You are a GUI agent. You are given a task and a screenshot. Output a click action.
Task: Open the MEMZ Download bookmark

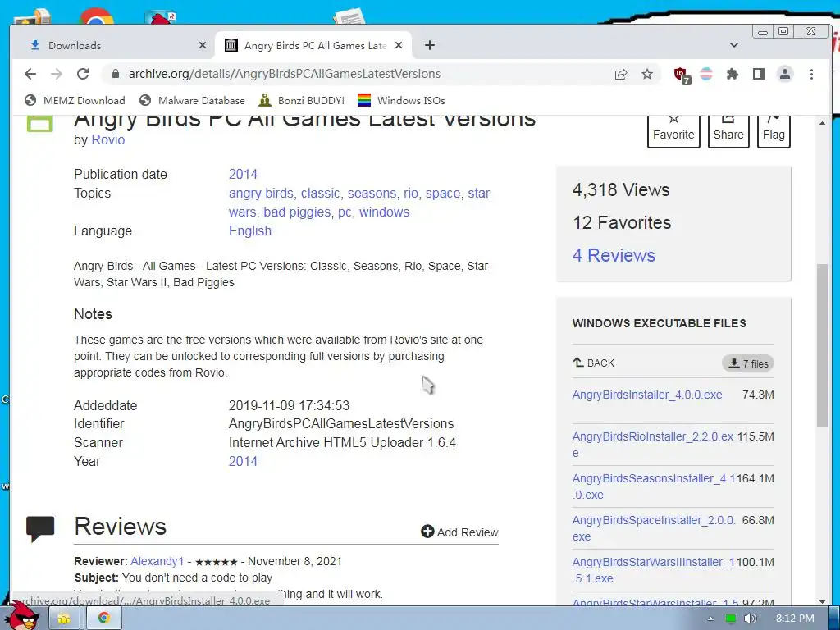75,101
